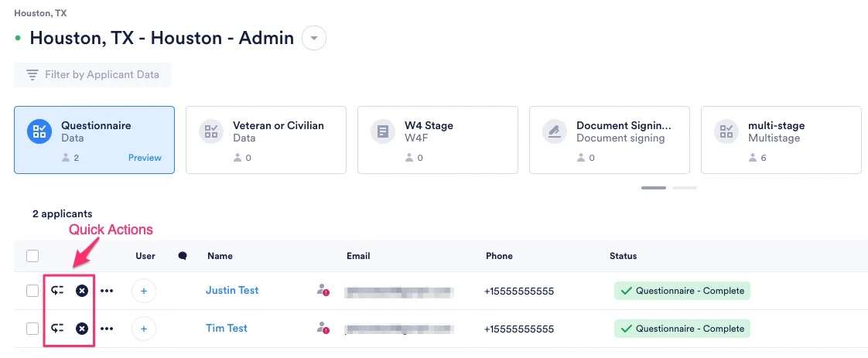Open the three-dots menu for Tim Test

[107, 329]
